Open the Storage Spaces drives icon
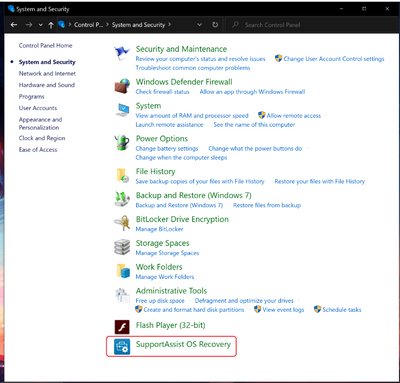This screenshot has width=400, height=383. (x=122, y=247)
